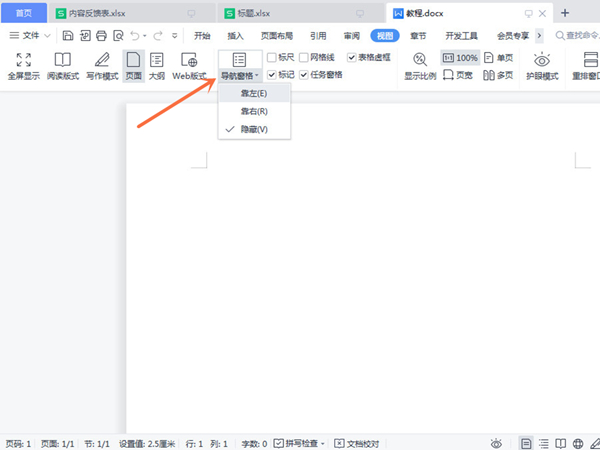Open the Insert (插入) ribbon tab
The height and width of the screenshot is (450, 600).
tap(235, 35)
